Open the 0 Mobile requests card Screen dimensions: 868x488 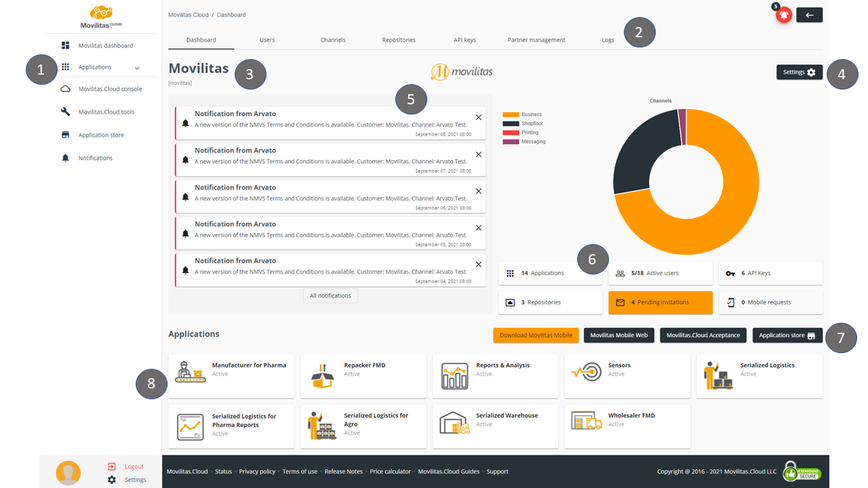pos(770,302)
